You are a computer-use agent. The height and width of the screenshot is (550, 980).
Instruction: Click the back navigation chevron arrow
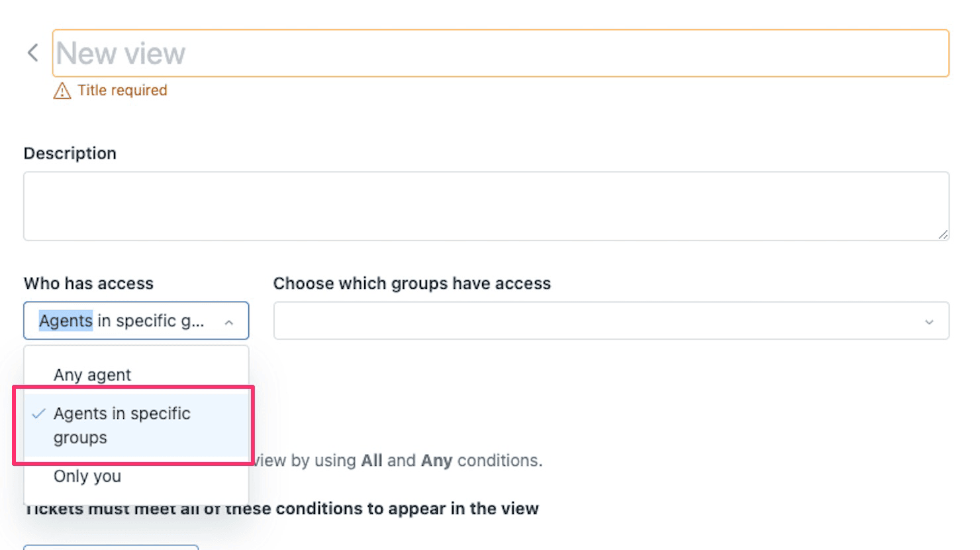[x=32, y=52]
